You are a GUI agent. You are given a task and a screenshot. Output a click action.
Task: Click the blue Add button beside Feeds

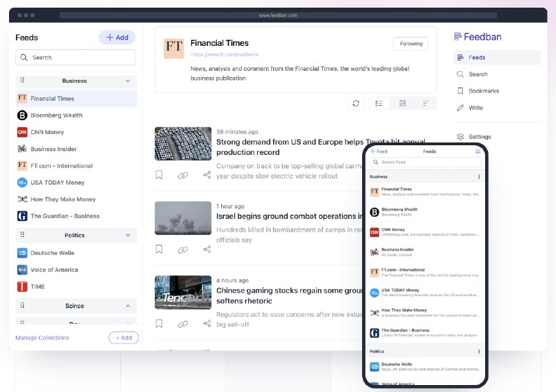pos(117,38)
